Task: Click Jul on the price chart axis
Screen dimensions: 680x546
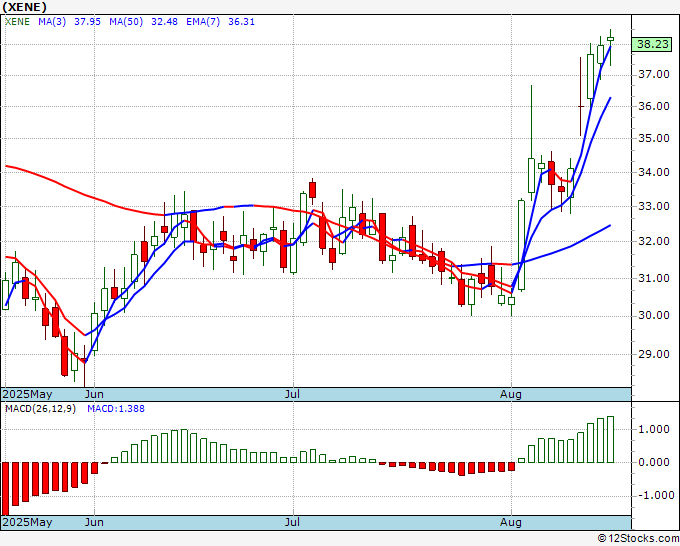Action: coord(292,394)
